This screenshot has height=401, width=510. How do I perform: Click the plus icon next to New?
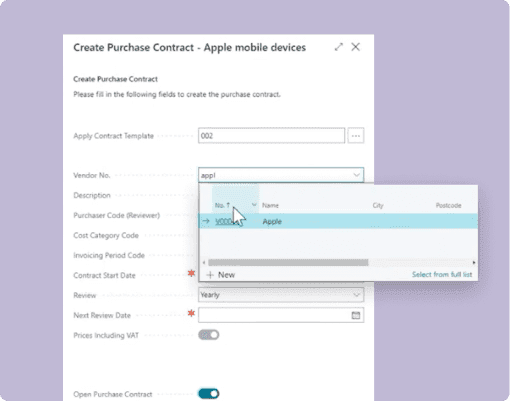coord(210,275)
